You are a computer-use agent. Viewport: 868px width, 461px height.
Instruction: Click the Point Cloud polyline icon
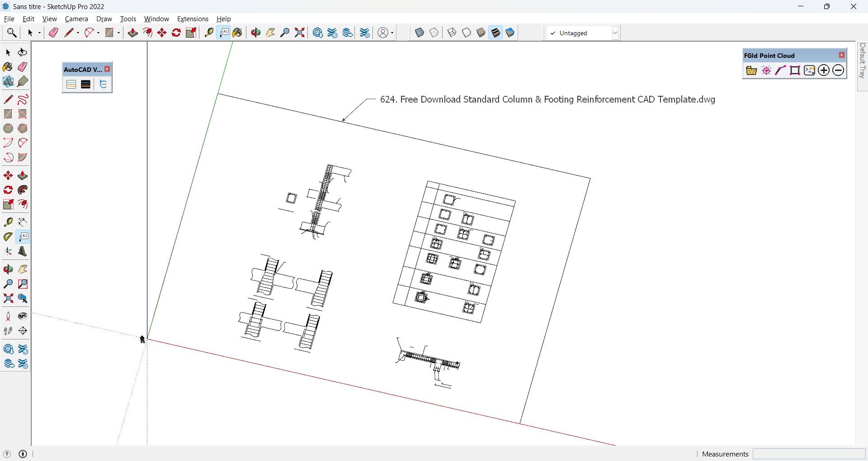pyautogui.click(x=781, y=71)
